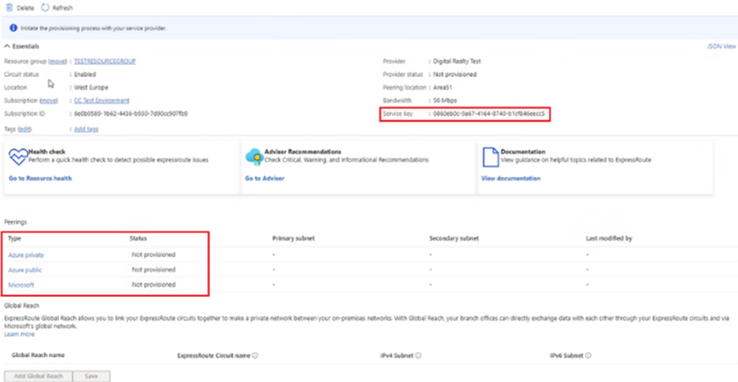The width and height of the screenshot is (738, 382).
Task: Click info icon beside IPv6 Subnet
Action: (588, 356)
